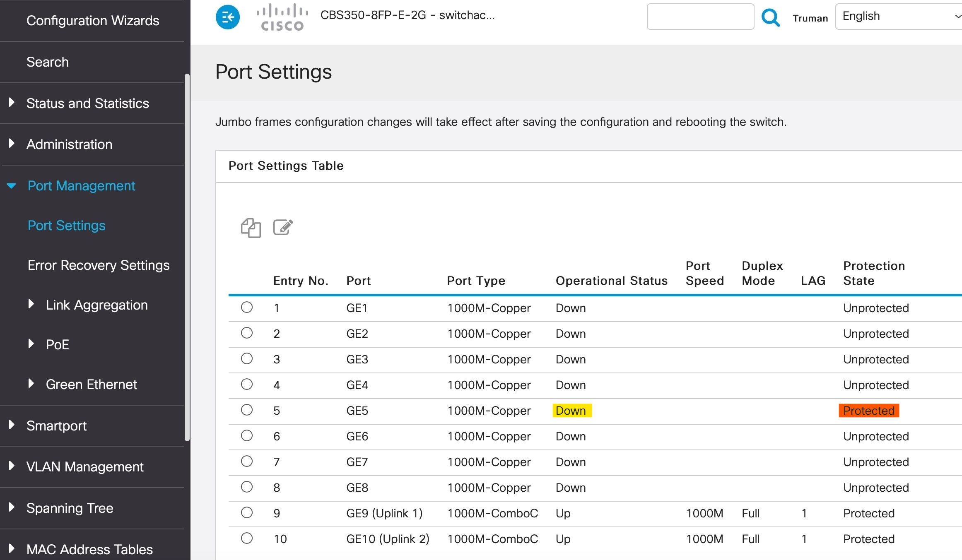Expand Link Aggregation submenu arrow
The image size is (962, 560).
click(31, 304)
